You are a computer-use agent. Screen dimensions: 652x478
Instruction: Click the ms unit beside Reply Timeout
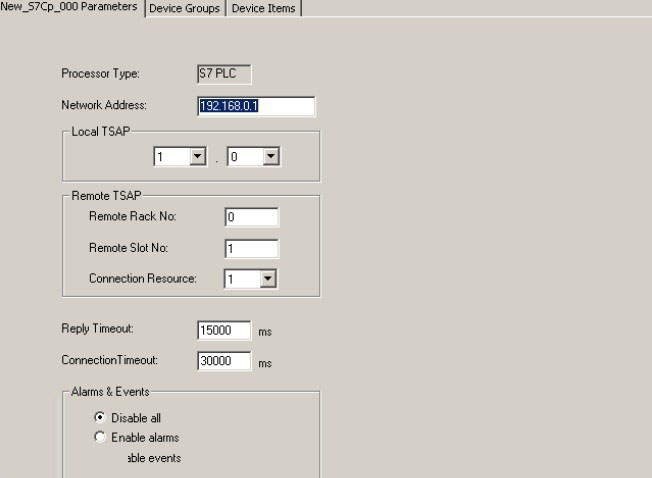click(x=265, y=332)
